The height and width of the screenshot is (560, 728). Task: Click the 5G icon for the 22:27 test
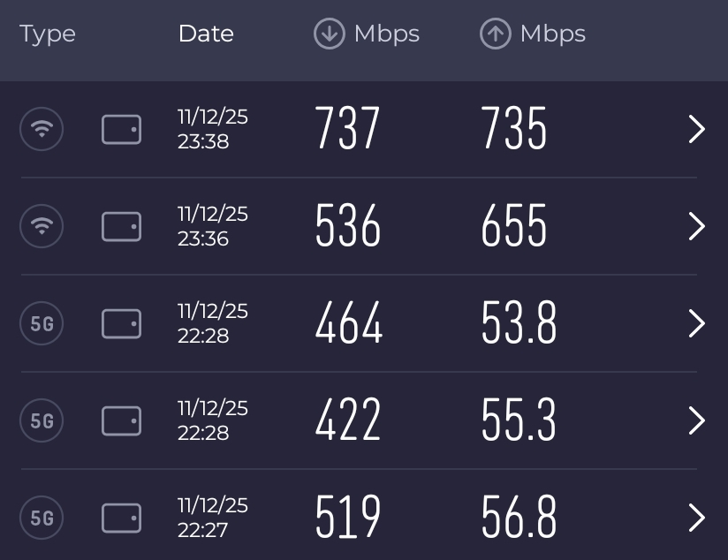[42, 518]
